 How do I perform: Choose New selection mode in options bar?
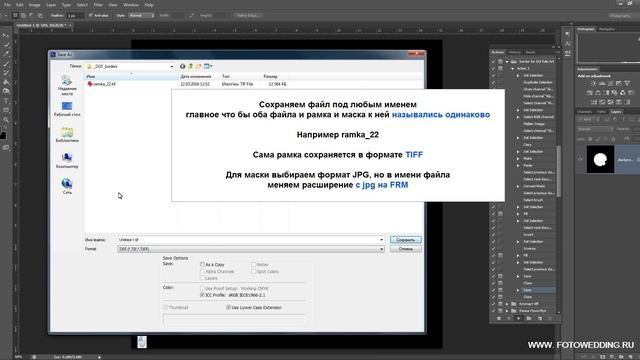15,16
